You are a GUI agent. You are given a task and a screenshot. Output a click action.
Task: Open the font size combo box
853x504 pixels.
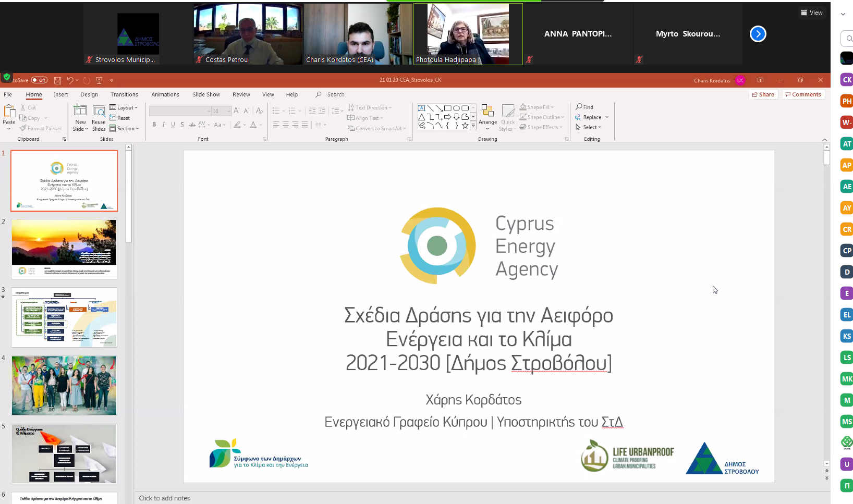click(x=222, y=111)
